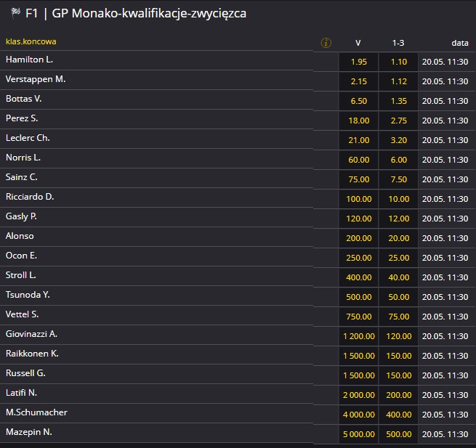The image size is (476, 448).
Task: Pick Sainz C. top-3 odds 7.50
Action: click(398, 179)
